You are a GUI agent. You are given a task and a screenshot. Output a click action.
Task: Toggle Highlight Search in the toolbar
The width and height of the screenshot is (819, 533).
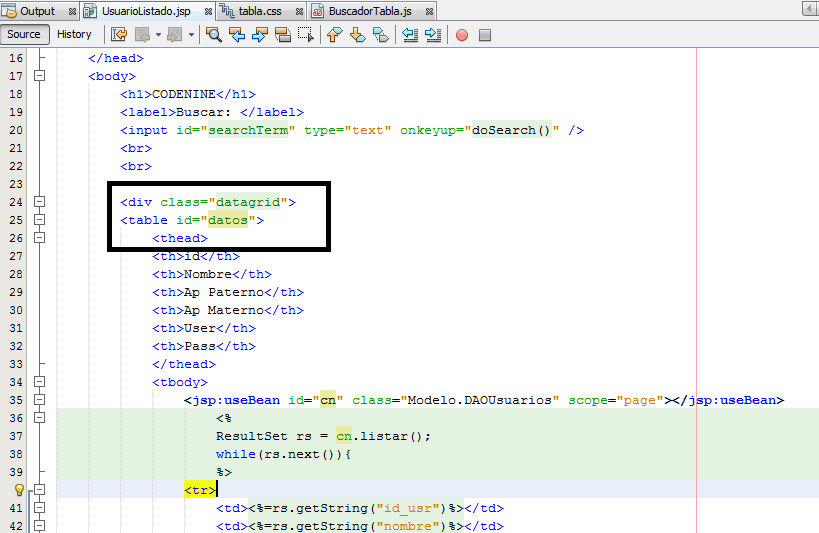(283, 35)
